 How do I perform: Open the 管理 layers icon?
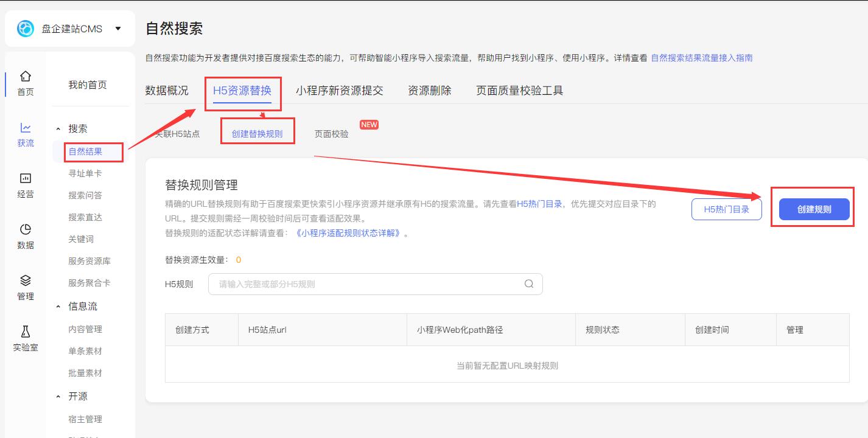pos(25,280)
